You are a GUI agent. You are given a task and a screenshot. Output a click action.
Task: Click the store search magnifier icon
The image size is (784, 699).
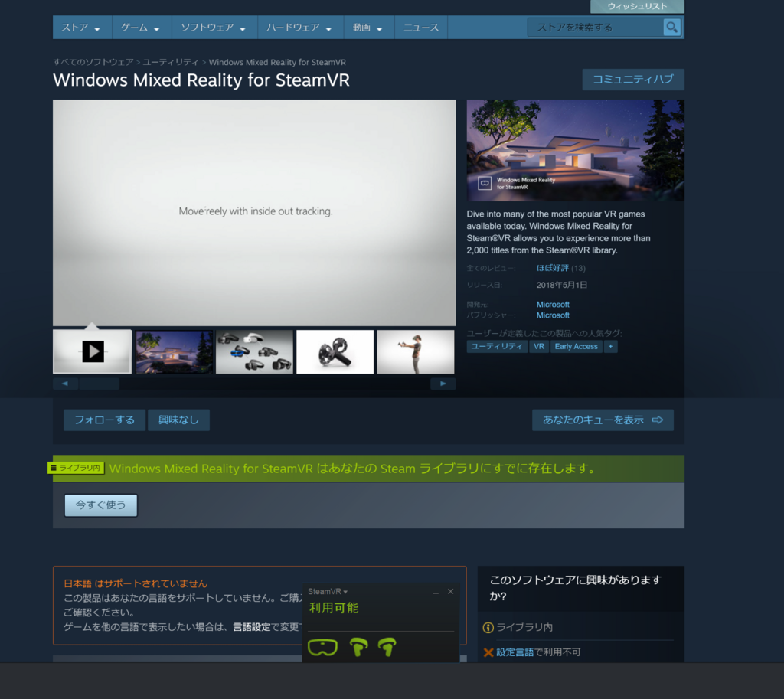[x=671, y=27]
